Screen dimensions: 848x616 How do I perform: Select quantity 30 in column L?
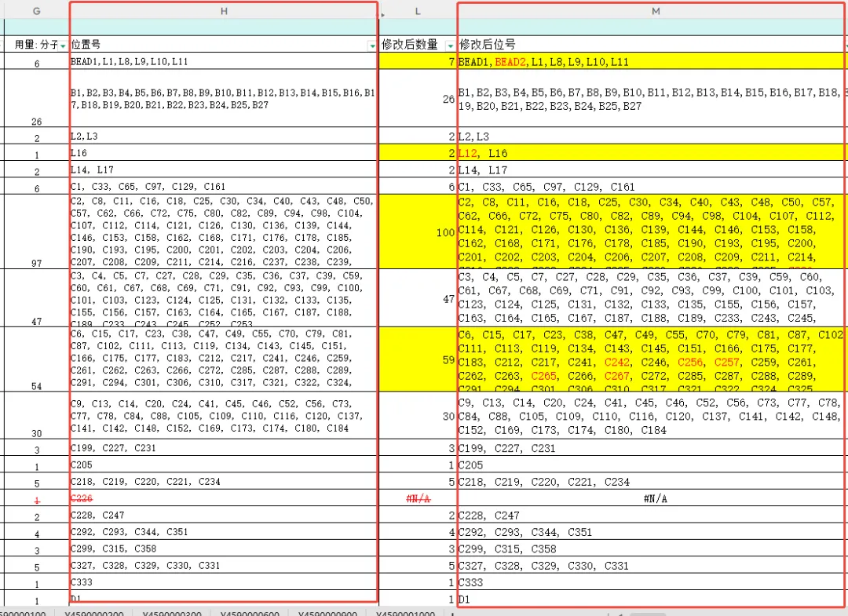418,416
